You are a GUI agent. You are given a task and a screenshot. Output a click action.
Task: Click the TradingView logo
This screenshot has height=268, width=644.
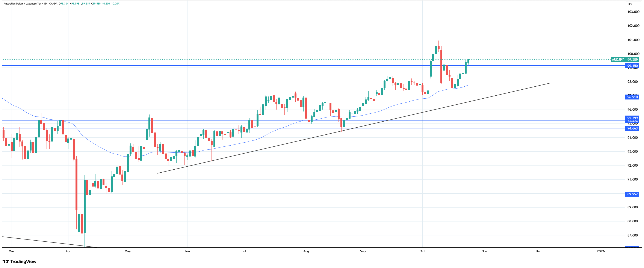tap(20, 262)
